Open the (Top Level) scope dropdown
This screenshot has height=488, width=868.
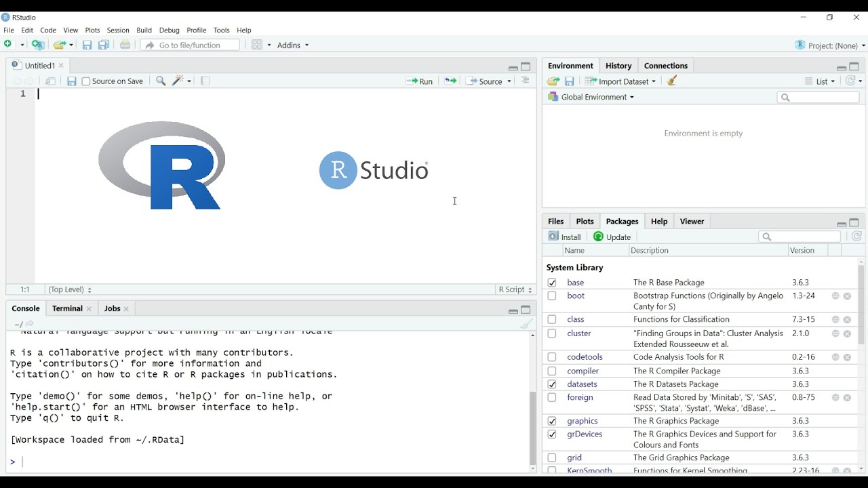[x=70, y=289]
